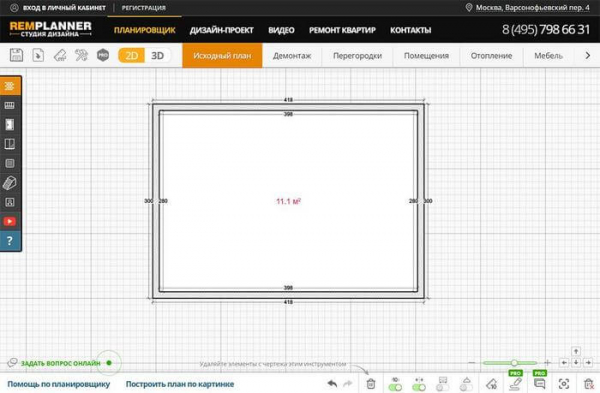Click the green zoom slider handle

pyautogui.click(x=514, y=362)
